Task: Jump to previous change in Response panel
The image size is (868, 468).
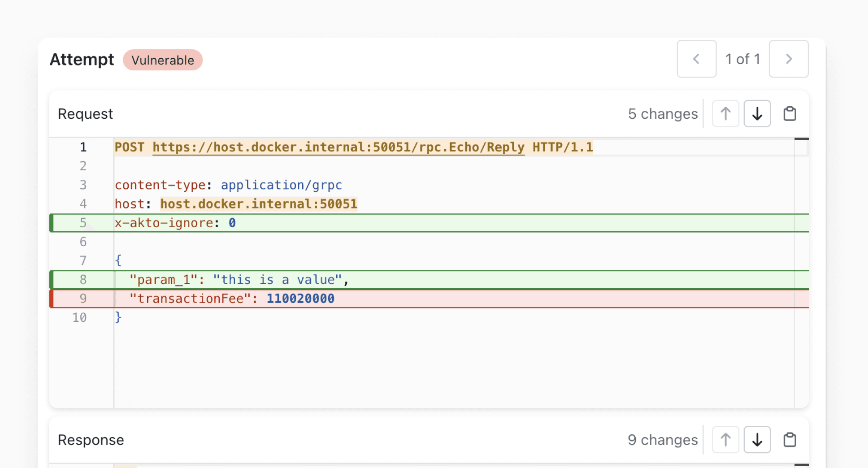Action: pos(725,440)
